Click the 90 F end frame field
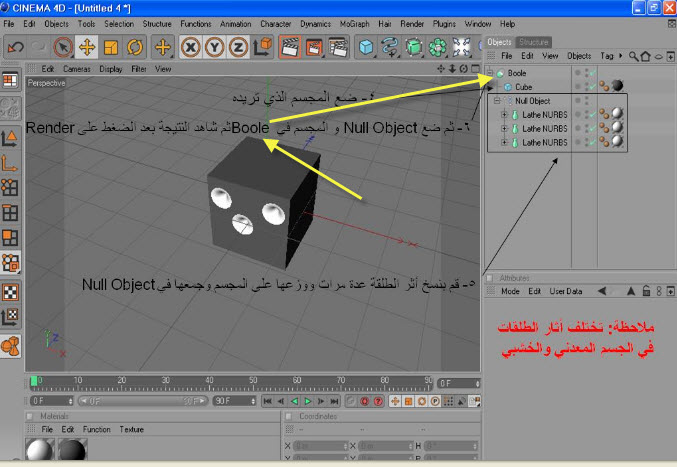Screen dimensions: 677x467 [x=234, y=401]
